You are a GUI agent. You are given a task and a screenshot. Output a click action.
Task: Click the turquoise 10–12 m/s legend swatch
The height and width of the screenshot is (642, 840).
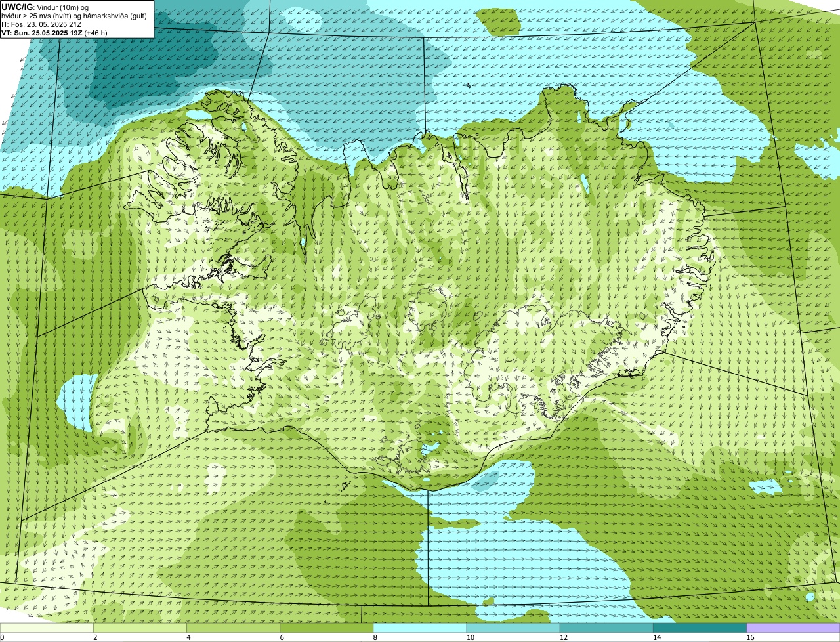pos(513,628)
